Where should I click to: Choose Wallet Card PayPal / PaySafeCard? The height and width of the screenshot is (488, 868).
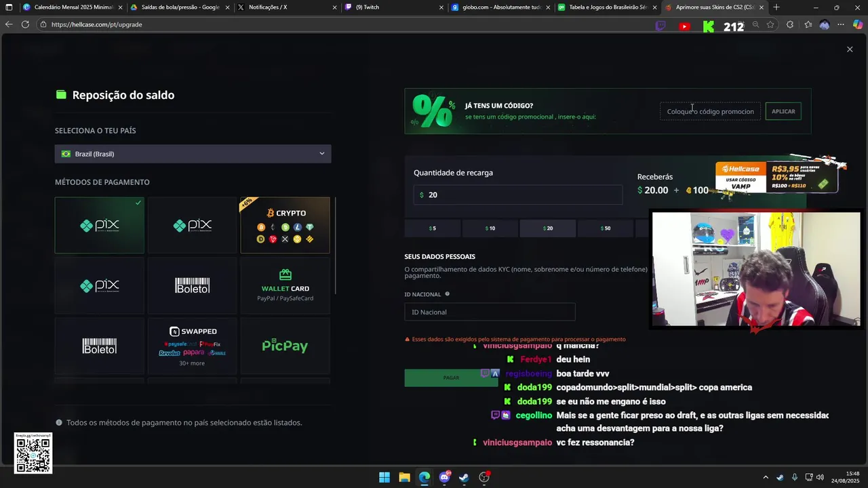(x=285, y=285)
